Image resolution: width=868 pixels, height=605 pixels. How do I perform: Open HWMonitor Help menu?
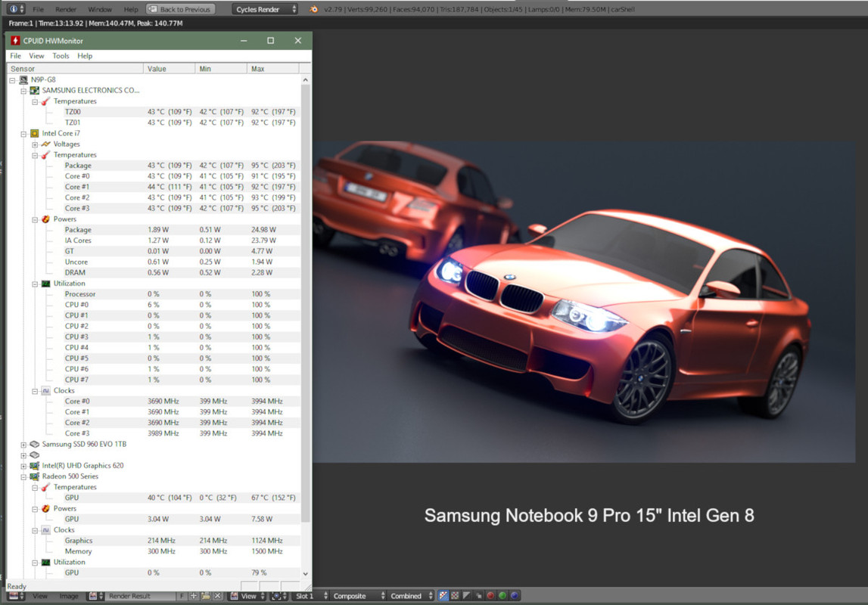(85, 56)
